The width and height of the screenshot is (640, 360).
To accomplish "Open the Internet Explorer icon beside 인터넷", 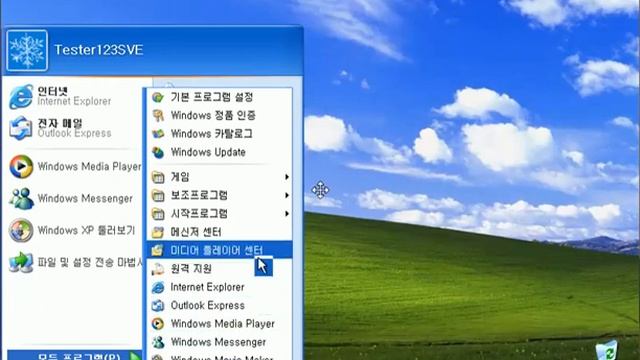I will pos(21,97).
